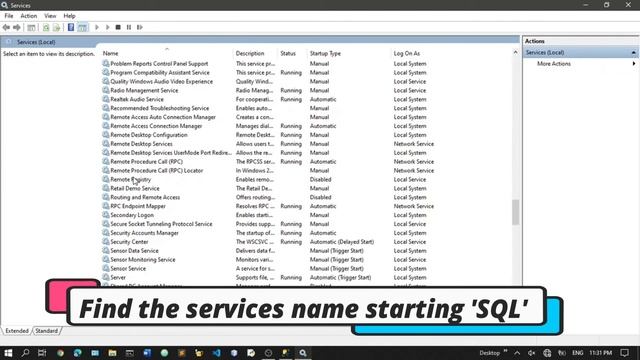Viewport: 640px width, 360px height.
Task: Click the taskbar clock showing 11:31 PM
Action: tap(600, 353)
